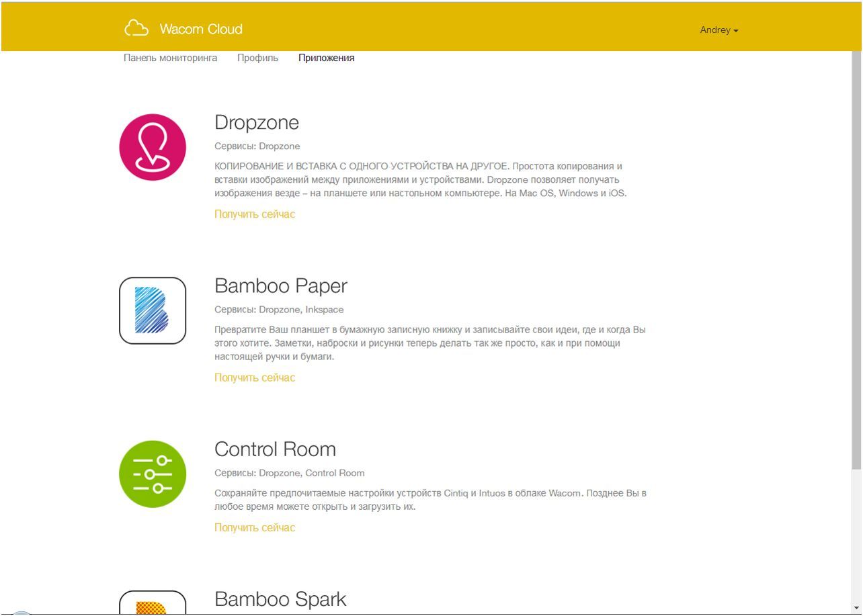
Task: Click the green Control Room sliders icon
Action: click(153, 474)
